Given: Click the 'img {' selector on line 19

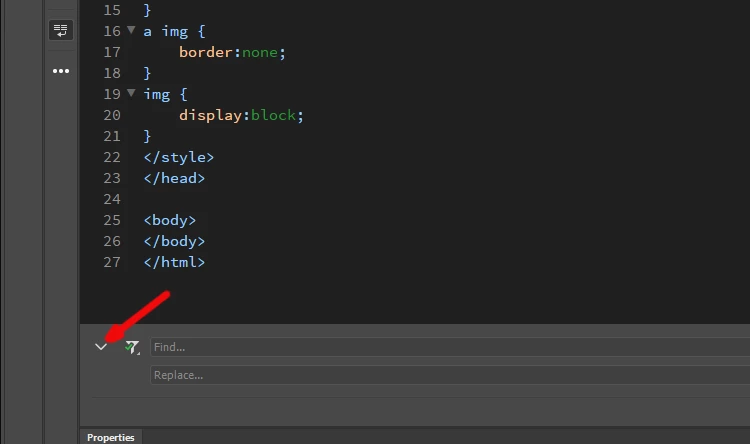Looking at the screenshot, I should tap(165, 94).
